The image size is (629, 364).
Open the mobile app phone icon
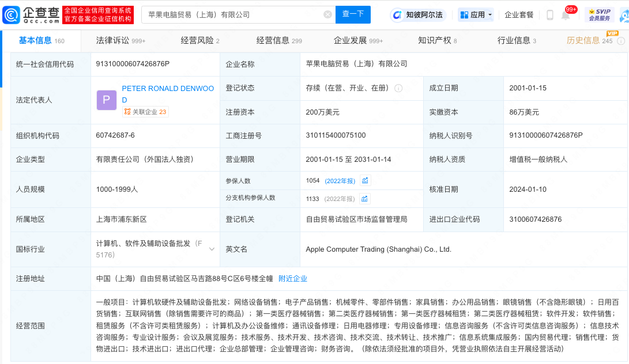click(549, 15)
